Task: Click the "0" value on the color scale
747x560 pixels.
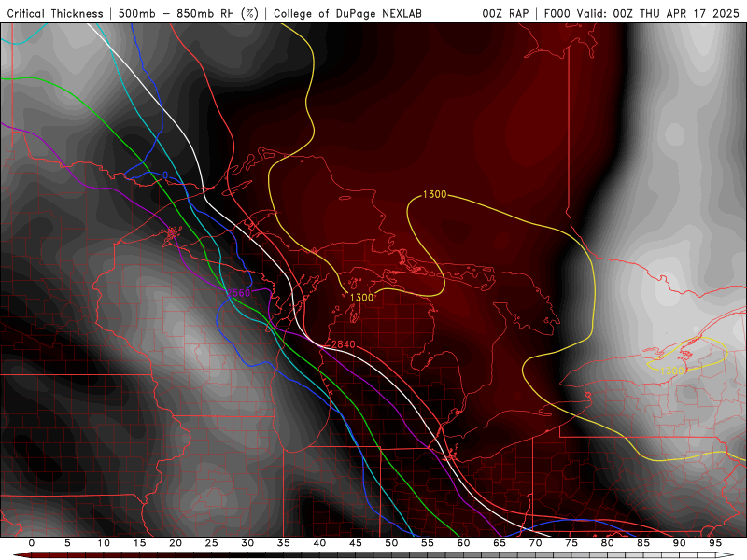Action: click(x=32, y=543)
